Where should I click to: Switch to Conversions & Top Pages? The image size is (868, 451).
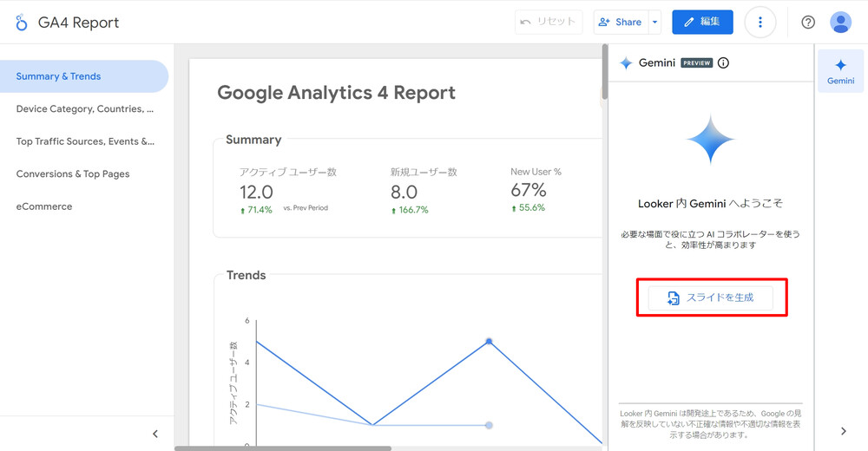[73, 173]
